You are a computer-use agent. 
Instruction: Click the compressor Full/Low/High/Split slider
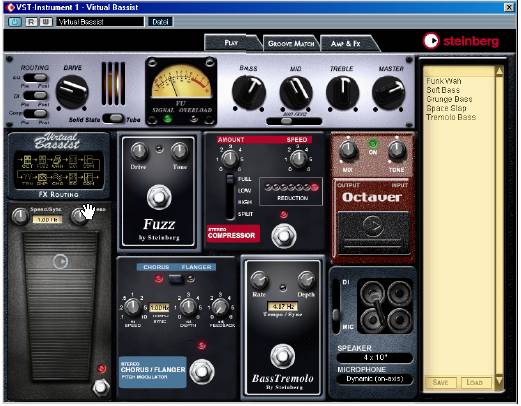230,197
